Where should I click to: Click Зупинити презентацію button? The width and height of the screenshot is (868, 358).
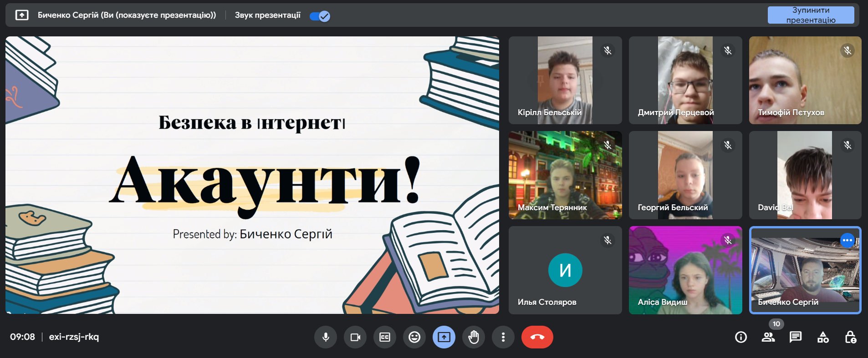[811, 15]
